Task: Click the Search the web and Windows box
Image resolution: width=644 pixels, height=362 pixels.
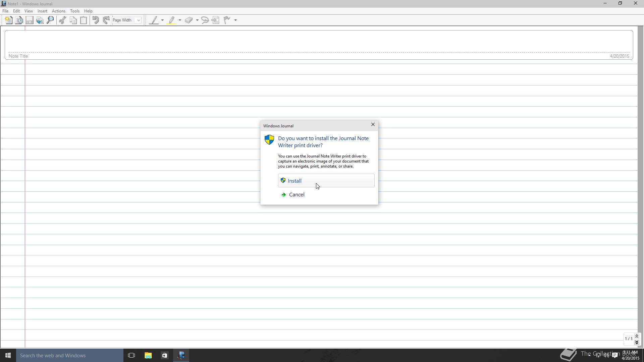Action: coord(70,355)
